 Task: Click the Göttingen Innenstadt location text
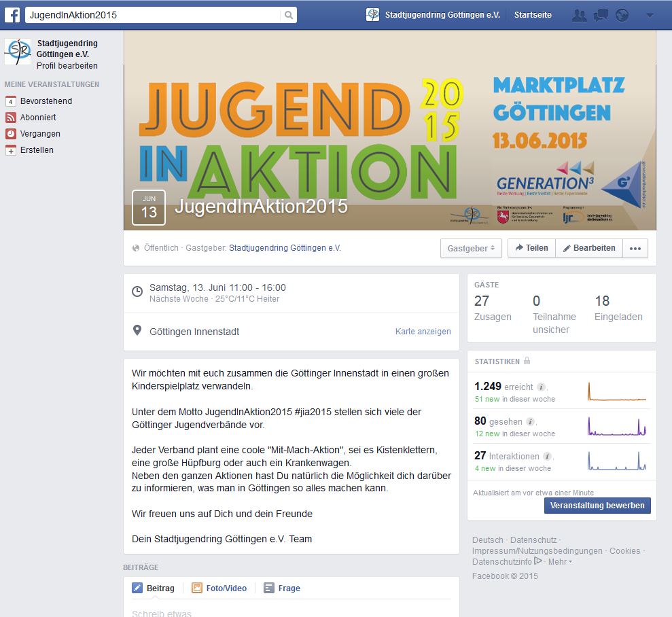point(194,332)
